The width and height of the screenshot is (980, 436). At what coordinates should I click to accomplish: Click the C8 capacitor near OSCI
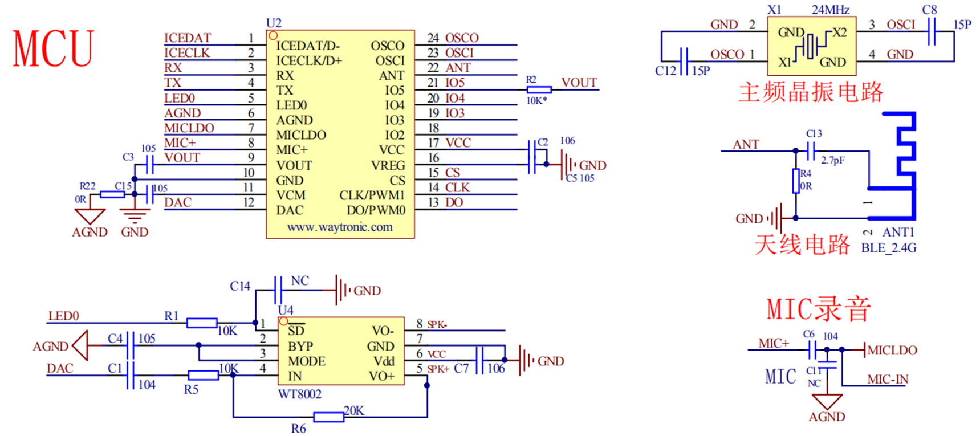click(932, 31)
